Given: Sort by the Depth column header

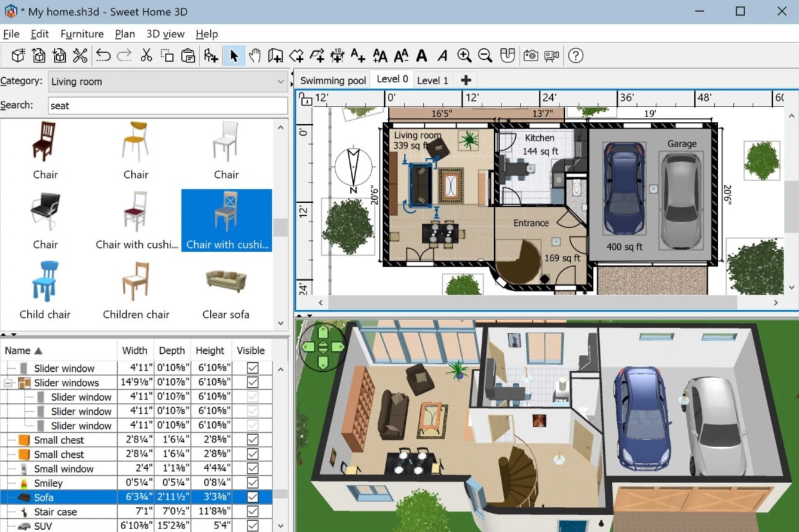Looking at the screenshot, I should pos(172,351).
